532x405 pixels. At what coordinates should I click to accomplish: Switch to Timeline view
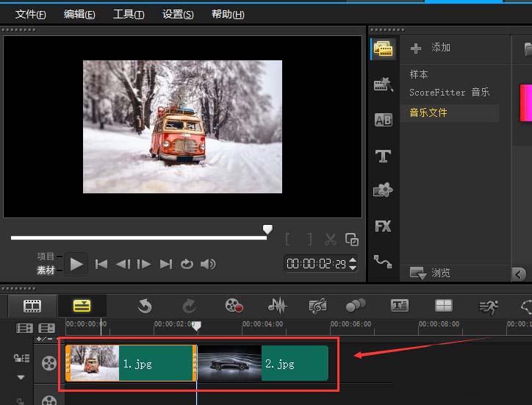[82, 306]
